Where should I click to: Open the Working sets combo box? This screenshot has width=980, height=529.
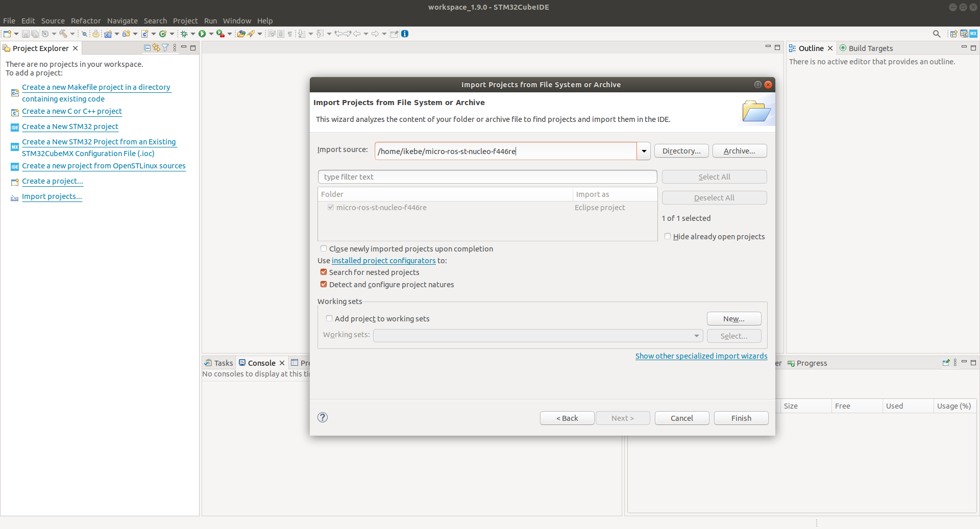pos(538,336)
